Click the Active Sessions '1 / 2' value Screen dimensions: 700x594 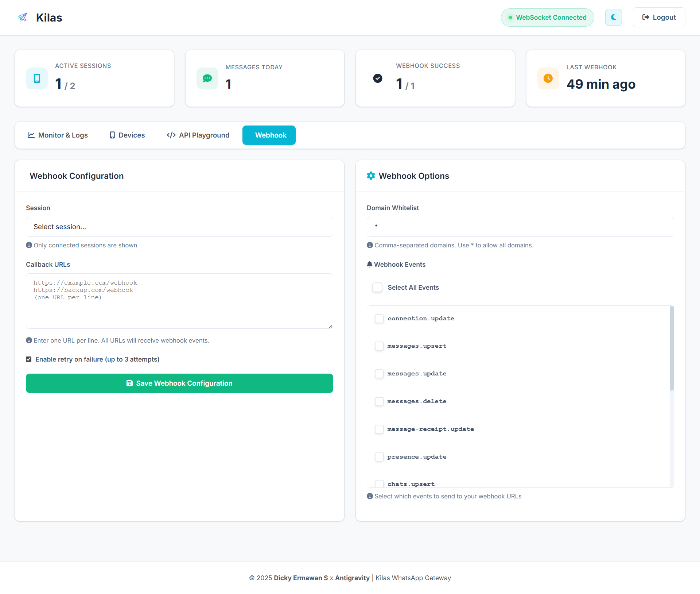point(65,84)
